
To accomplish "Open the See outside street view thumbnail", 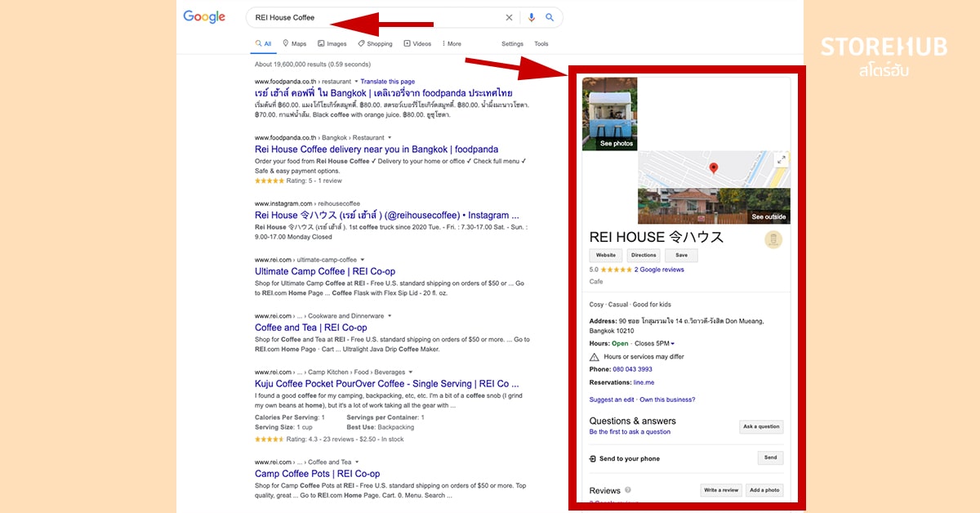I will pyautogui.click(x=714, y=206).
